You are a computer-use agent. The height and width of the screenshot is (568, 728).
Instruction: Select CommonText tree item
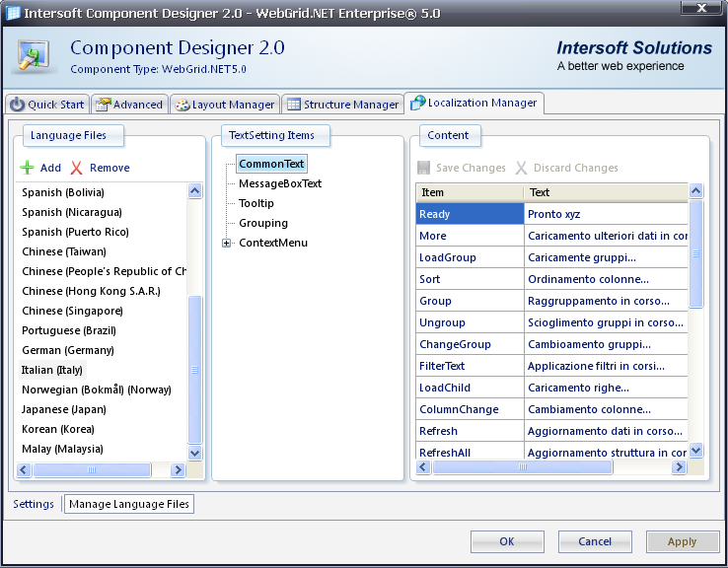(271, 164)
